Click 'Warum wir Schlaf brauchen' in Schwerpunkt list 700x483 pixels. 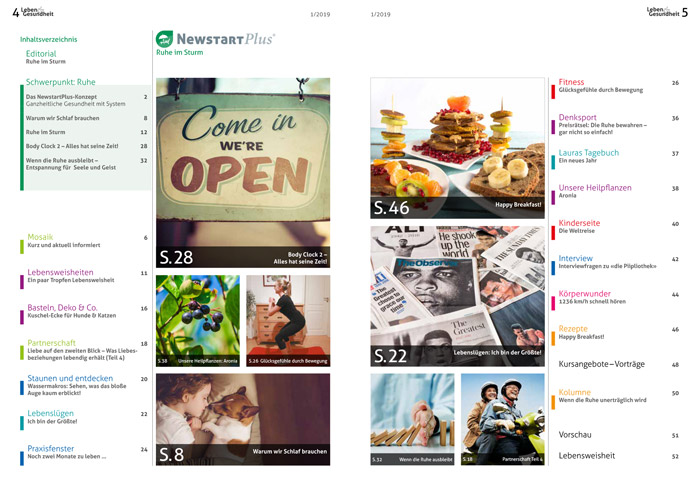click(x=63, y=118)
